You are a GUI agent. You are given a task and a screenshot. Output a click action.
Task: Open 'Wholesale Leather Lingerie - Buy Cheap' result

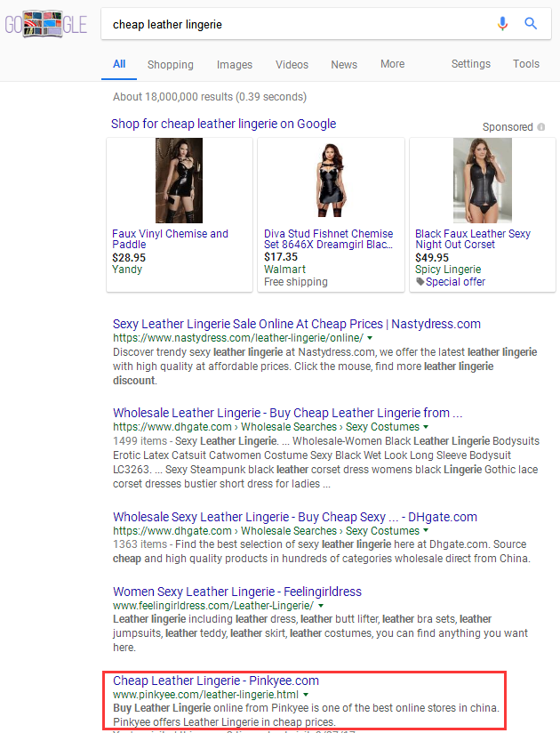[x=288, y=413]
